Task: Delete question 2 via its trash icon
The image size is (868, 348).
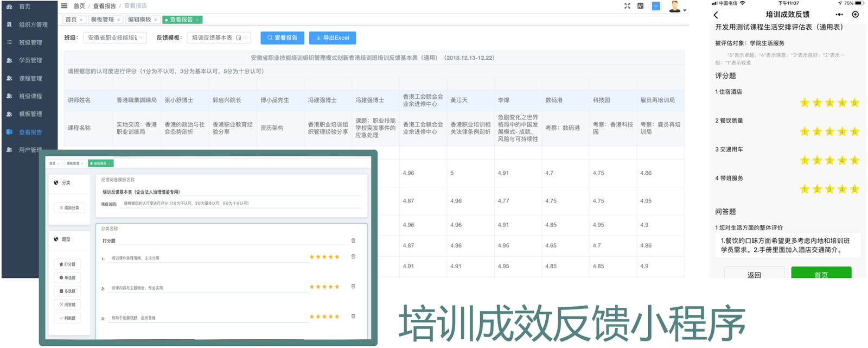Action: click(353, 287)
